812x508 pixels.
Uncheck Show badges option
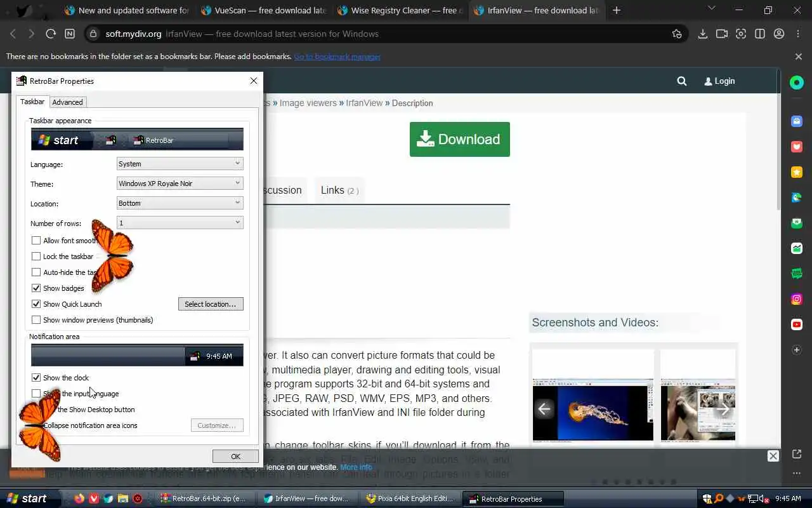coord(36,288)
